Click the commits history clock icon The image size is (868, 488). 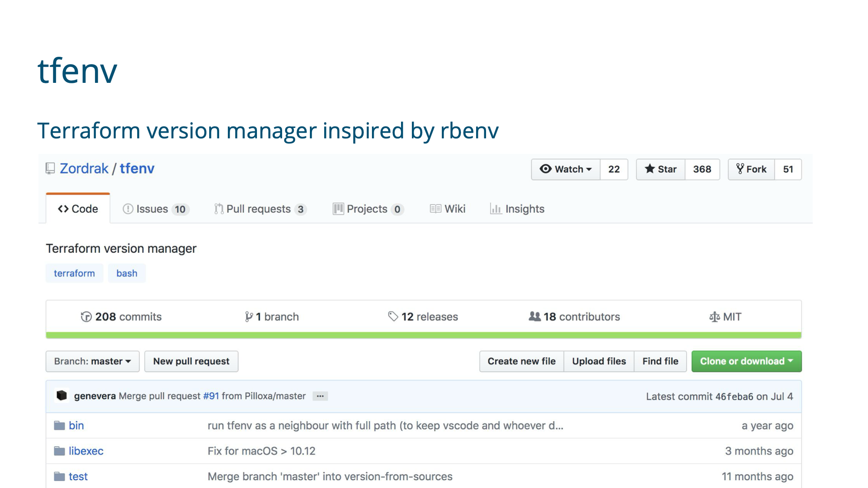coord(86,317)
